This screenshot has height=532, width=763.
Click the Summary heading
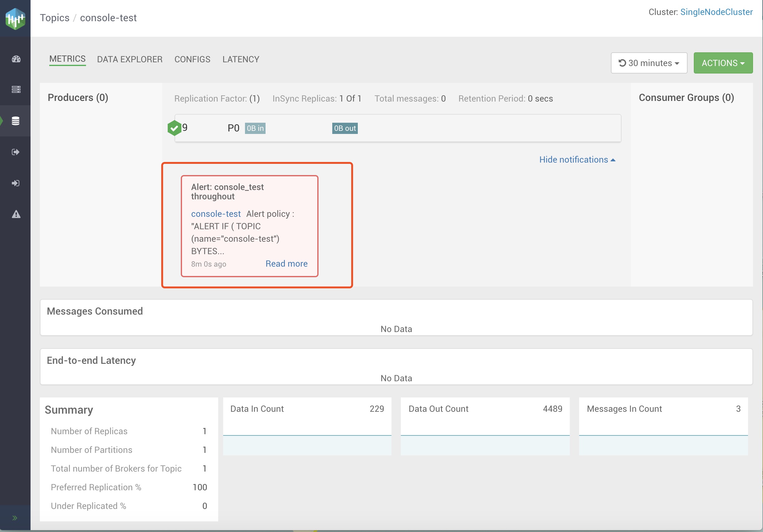69,410
